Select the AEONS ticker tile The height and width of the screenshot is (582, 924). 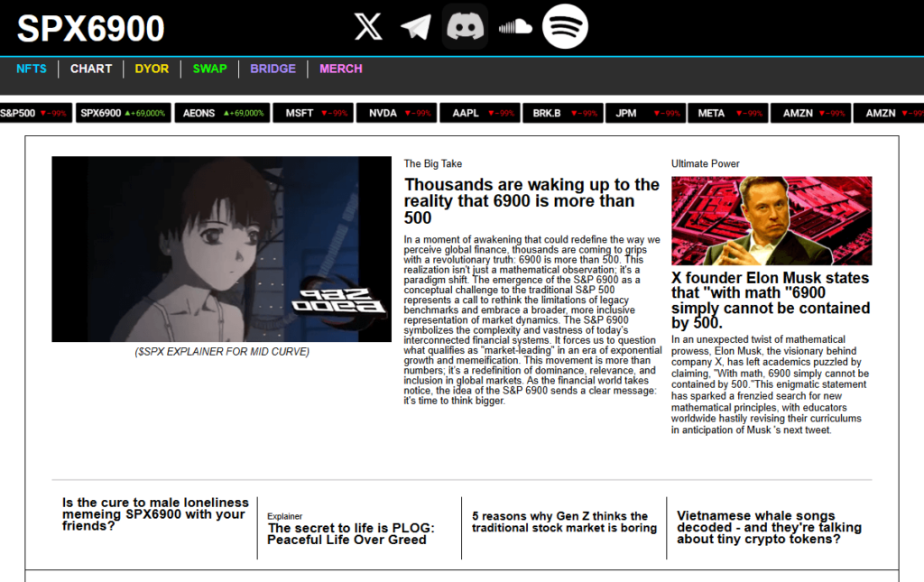point(223,113)
